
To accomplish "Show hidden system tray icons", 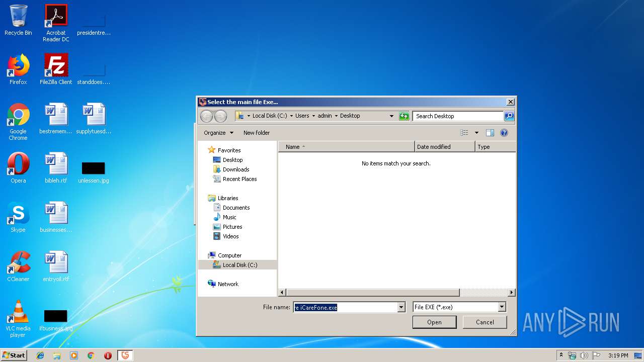I will click(561, 355).
